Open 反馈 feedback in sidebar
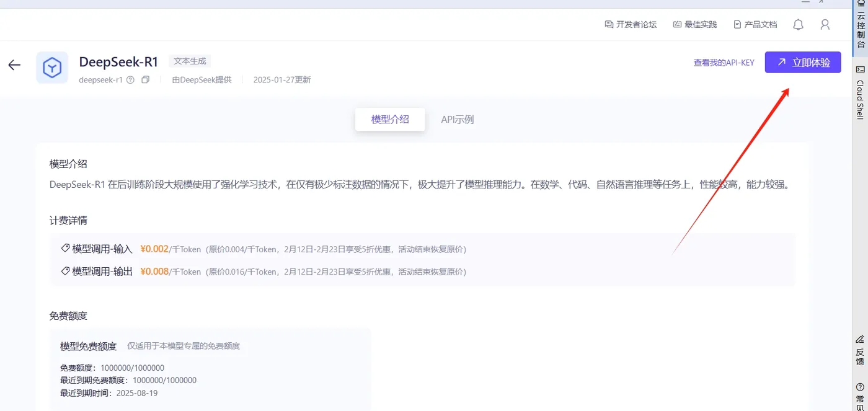Screen dimensions: 868x411 pos(860,350)
